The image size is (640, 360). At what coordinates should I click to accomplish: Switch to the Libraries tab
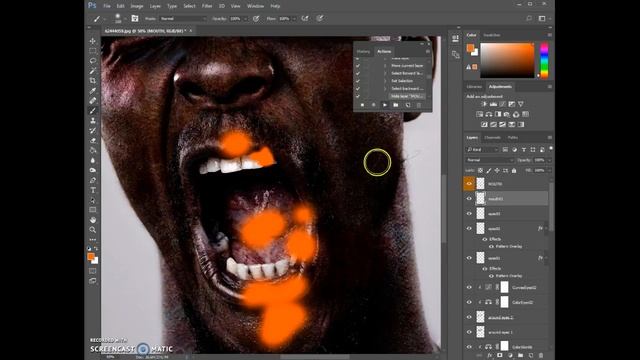click(x=474, y=87)
